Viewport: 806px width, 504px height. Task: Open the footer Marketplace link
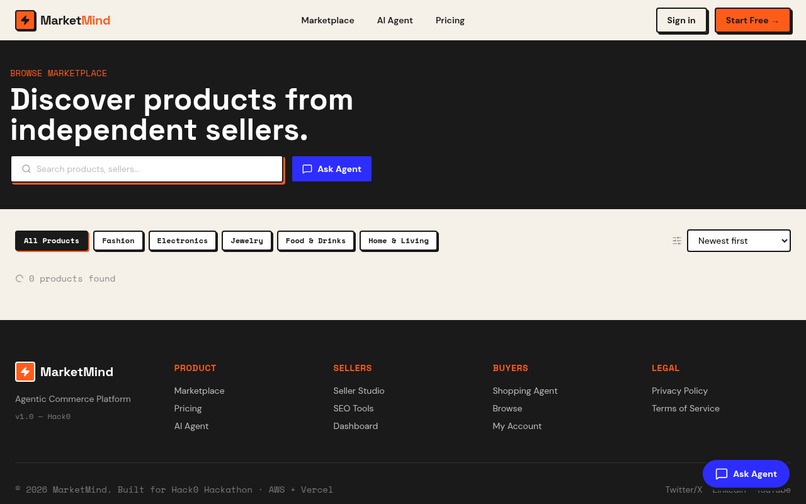click(199, 391)
